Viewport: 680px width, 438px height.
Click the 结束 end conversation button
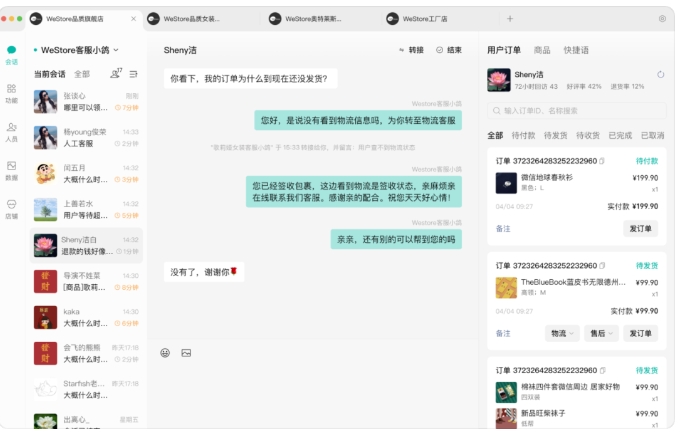click(x=449, y=50)
